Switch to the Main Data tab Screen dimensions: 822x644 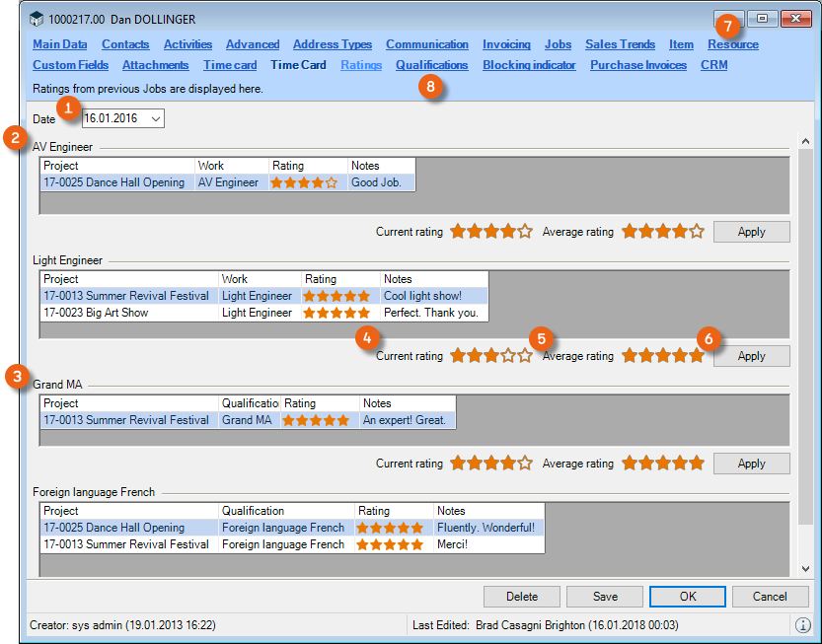(x=59, y=44)
